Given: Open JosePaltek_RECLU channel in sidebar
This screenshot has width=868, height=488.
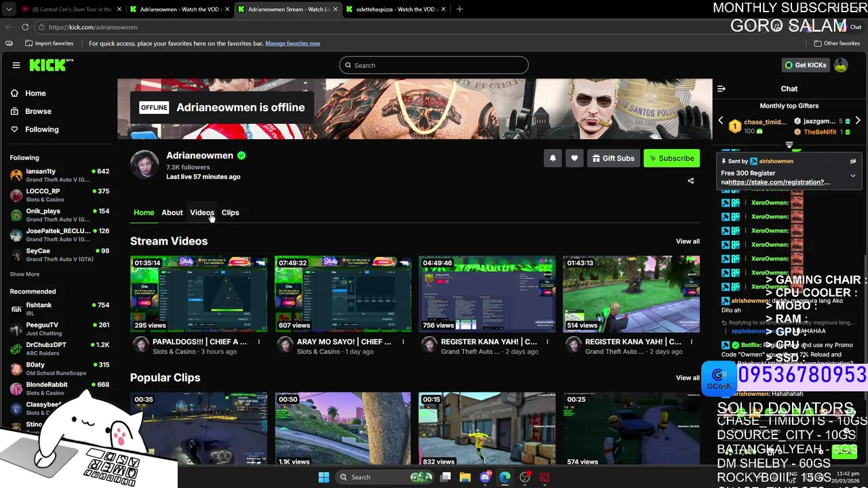Looking at the screenshot, I should 60,235.
